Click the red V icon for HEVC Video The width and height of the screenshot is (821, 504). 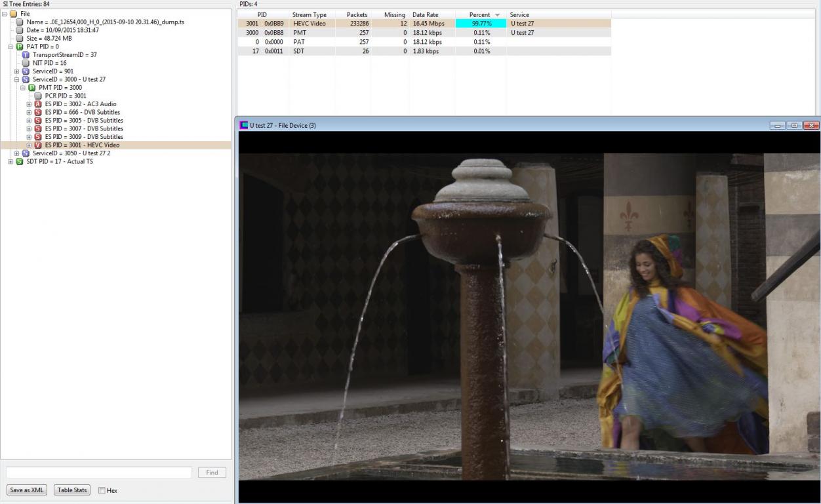38,145
